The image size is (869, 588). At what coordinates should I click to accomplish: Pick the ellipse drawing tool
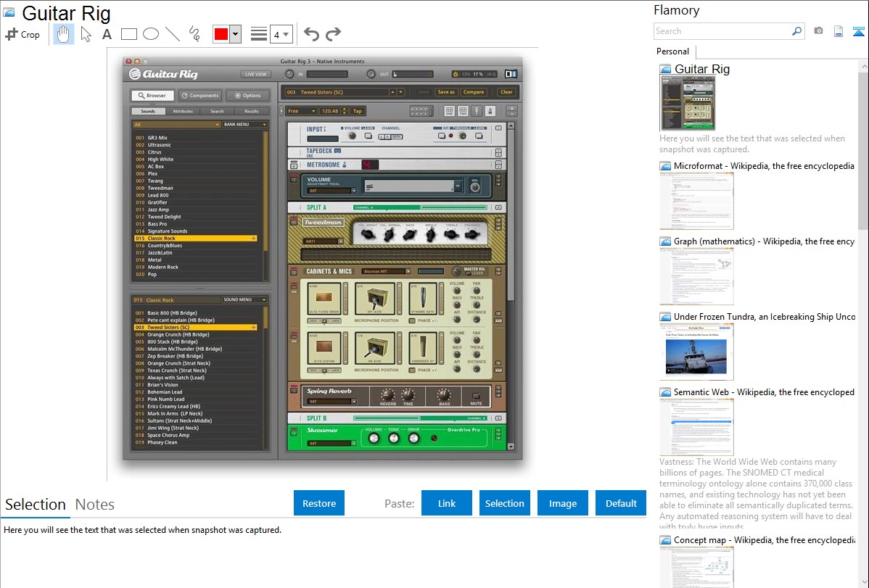pyautogui.click(x=151, y=34)
